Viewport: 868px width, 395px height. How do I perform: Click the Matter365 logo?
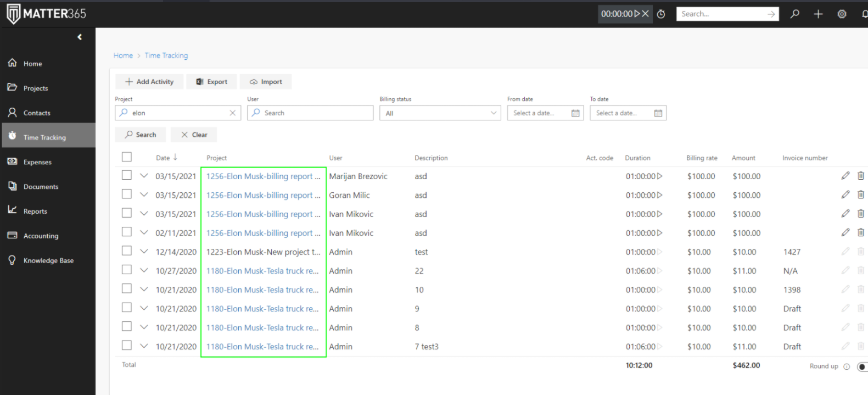(47, 14)
